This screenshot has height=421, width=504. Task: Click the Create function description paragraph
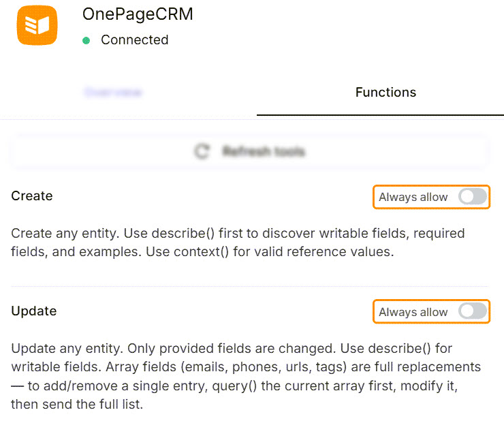pos(238,243)
